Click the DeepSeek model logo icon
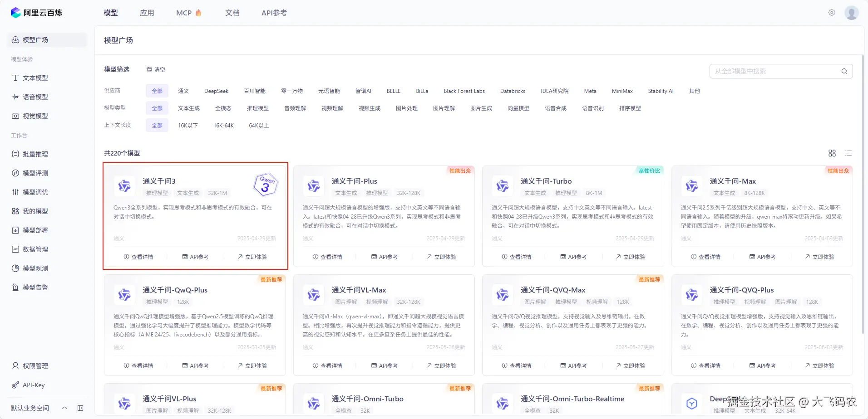 (691, 404)
